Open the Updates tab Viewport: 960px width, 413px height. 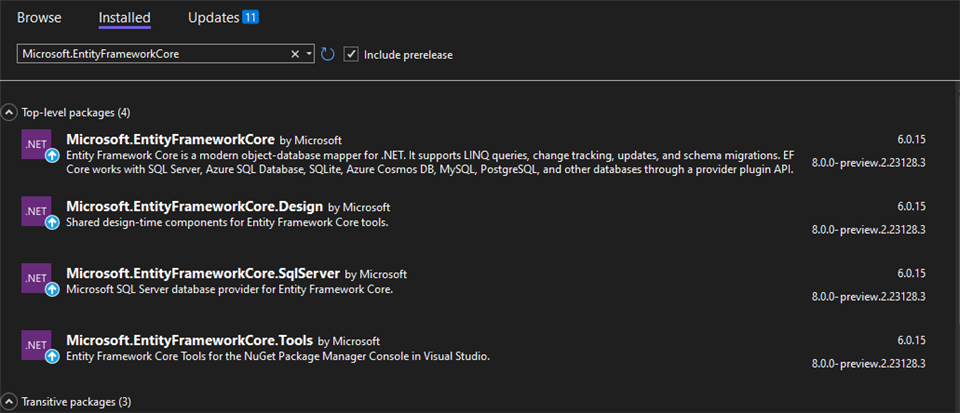pos(213,18)
